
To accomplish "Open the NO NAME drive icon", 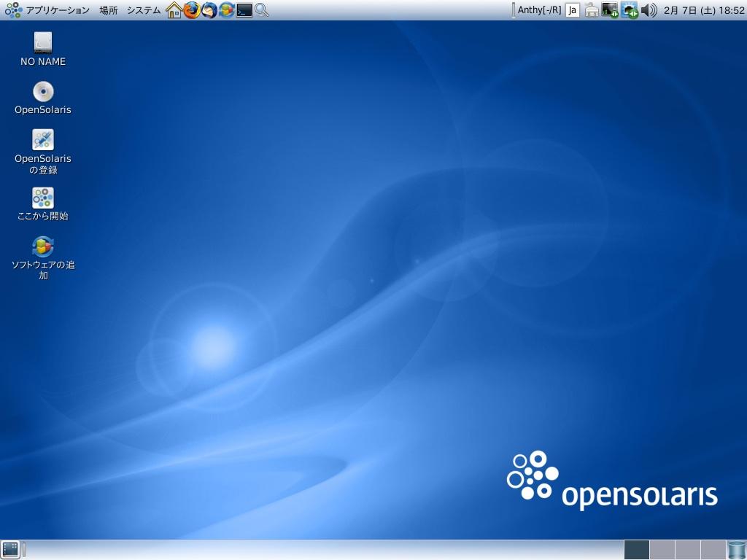I will click(x=43, y=49).
